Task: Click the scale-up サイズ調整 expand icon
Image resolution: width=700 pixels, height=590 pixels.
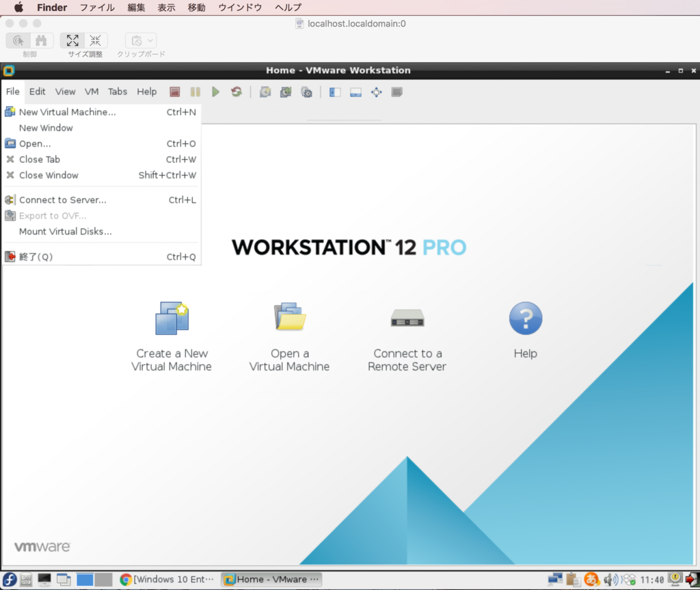Action: [72, 40]
